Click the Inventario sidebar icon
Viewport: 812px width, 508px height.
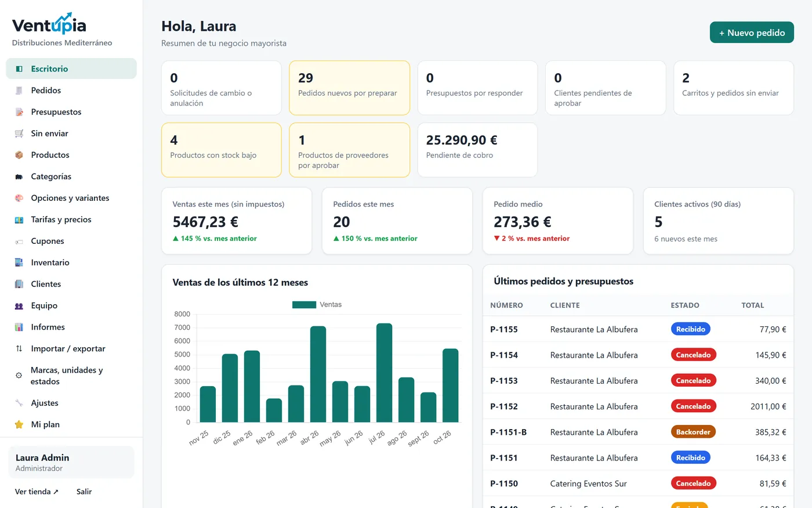(x=19, y=262)
